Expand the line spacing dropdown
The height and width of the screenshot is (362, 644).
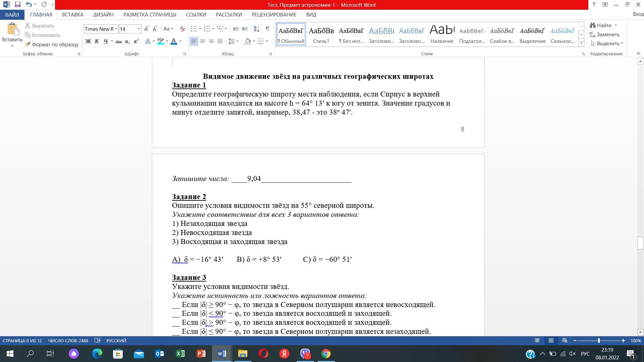click(237, 41)
